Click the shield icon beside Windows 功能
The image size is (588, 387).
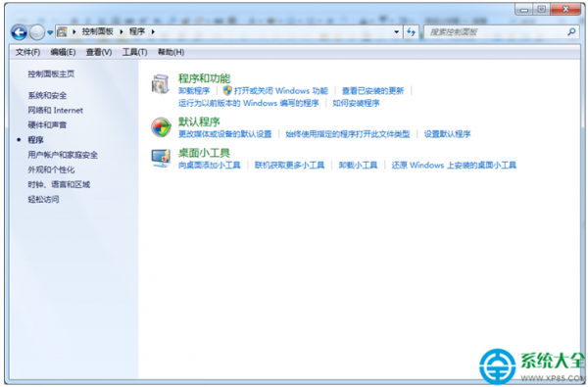[x=227, y=90]
